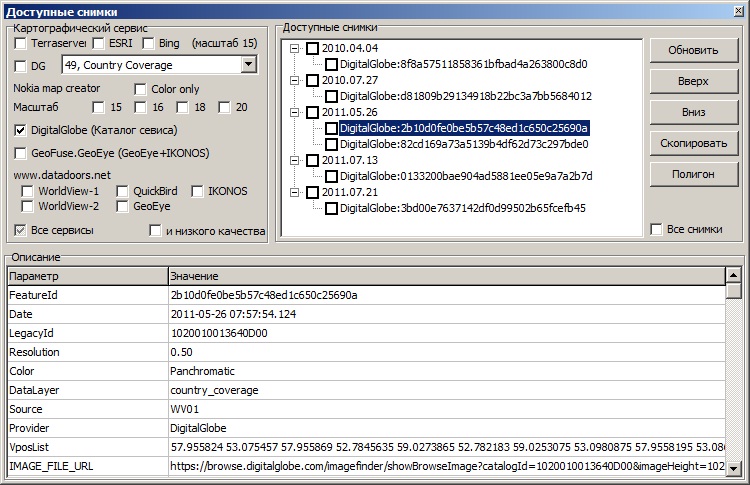
Task: Tick the Все снимки checkbox
Action: (x=656, y=230)
